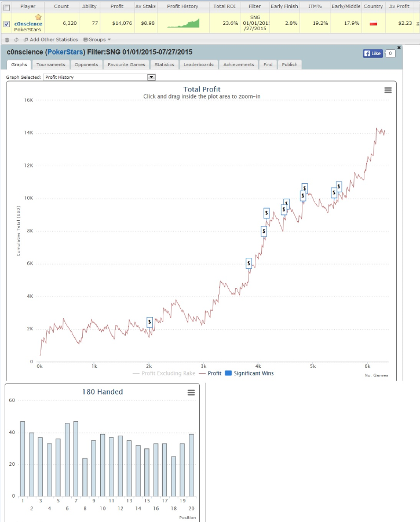
Task: Click the significant win marker near 6K profit
Action: click(249, 264)
